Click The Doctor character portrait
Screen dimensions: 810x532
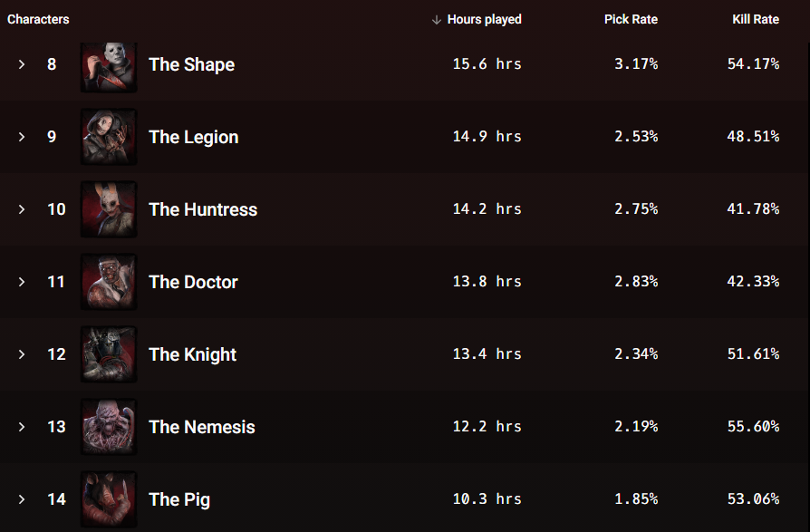coord(109,282)
